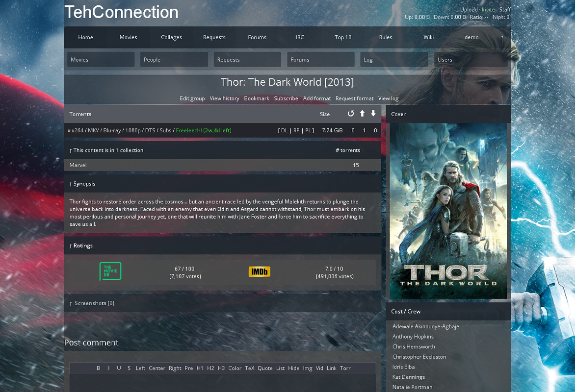Report the torrent via RP link
This screenshot has height=392, width=575.
[296, 130]
